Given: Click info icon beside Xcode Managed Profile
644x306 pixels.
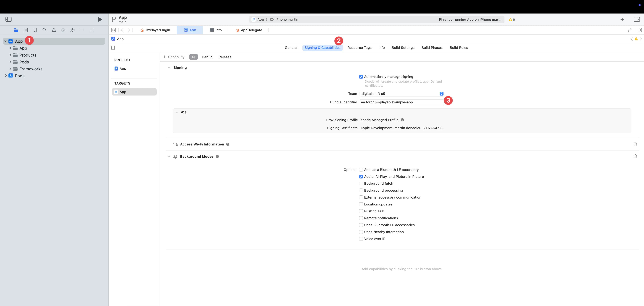Looking at the screenshot, I should (402, 120).
